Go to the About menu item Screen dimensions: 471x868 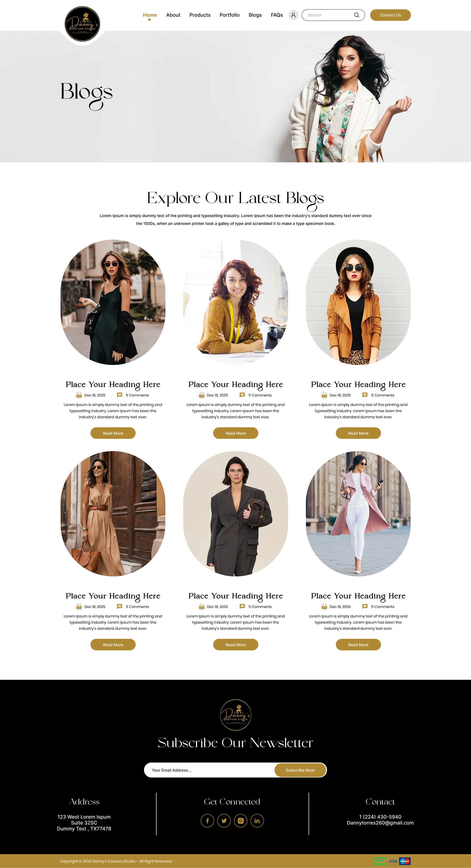(x=173, y=15)
